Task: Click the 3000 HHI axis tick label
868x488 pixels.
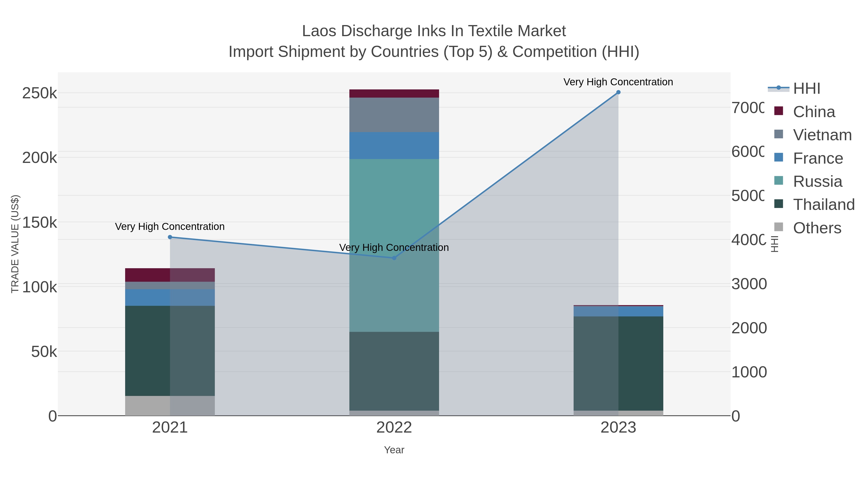Action: tap(749, 284)
